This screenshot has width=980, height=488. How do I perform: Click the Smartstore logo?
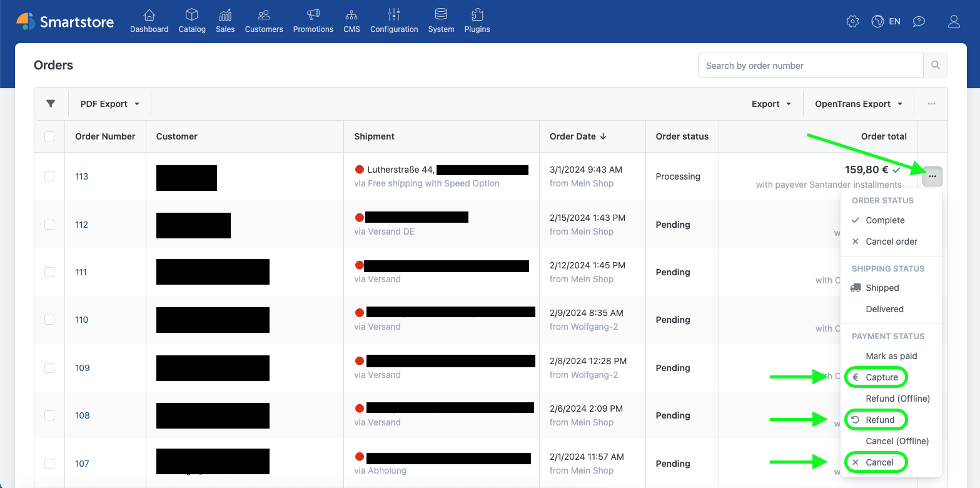(65, 22)
